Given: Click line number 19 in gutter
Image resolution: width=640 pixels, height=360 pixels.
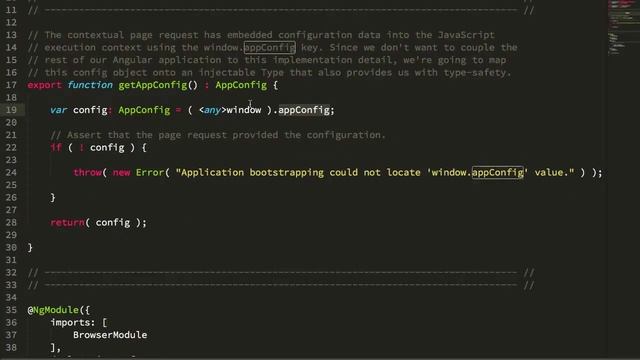Looking at the screenshot, I should (x=11, y=110).
